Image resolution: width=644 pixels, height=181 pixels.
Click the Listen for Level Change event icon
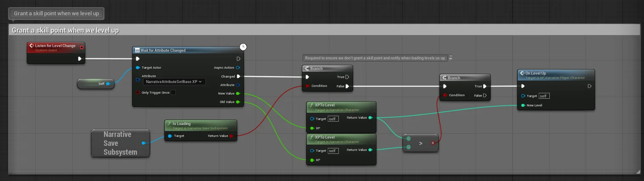31,46
